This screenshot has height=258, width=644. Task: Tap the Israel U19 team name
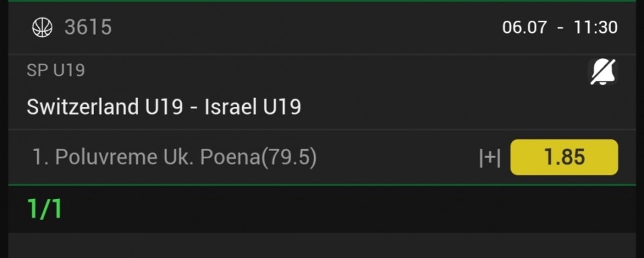point(253,107)
